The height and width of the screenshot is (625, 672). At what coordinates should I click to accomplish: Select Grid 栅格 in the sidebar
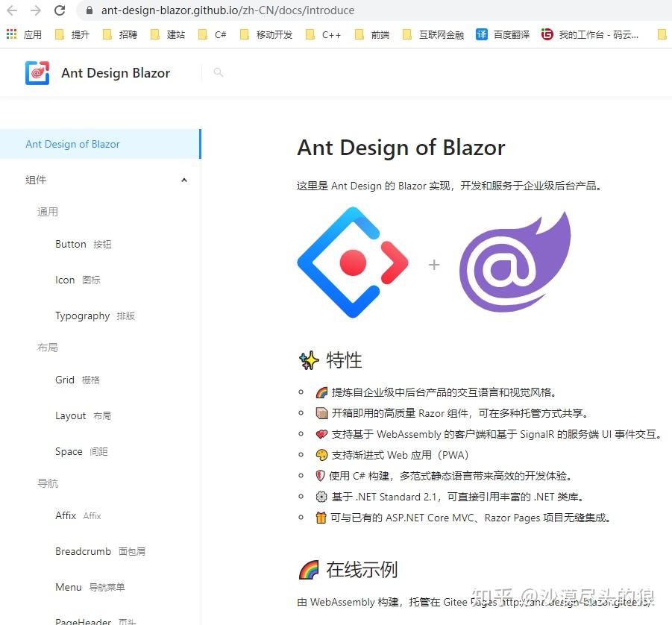tap(77, 380)
